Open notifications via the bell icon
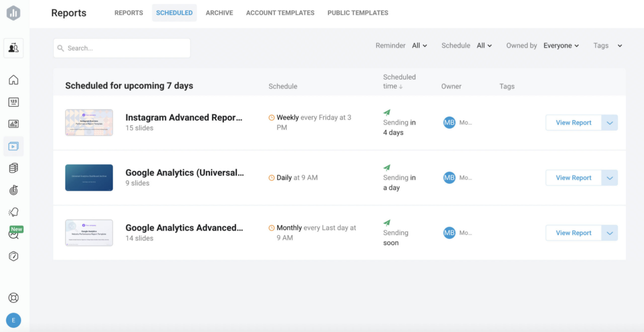 click(x=13, y=212)
